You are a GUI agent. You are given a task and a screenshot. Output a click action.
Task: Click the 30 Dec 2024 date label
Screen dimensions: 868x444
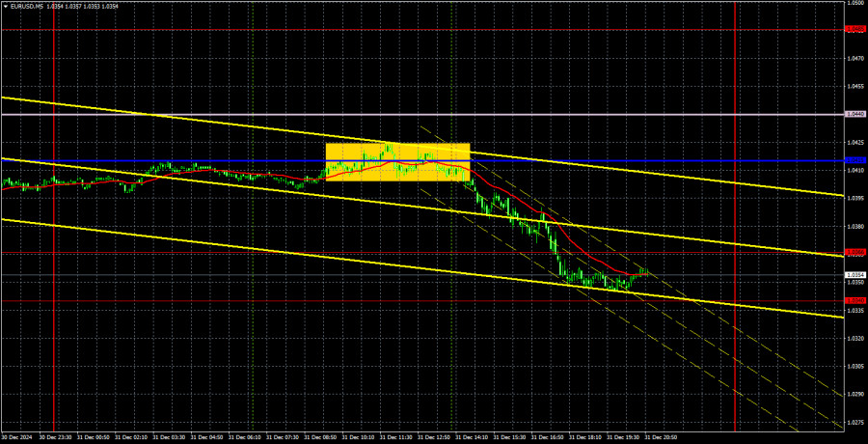tap(16, 437)
